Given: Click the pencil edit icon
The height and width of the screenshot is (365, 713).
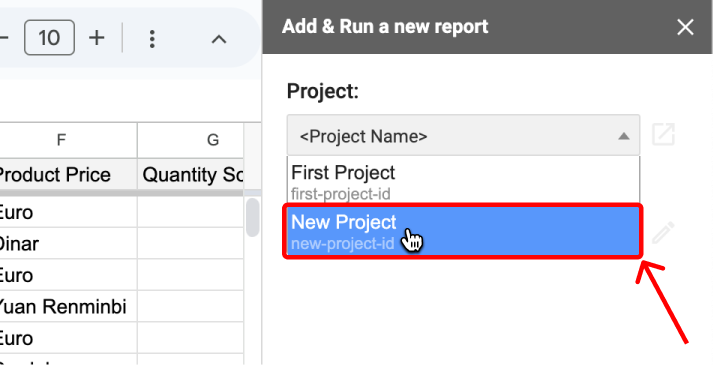Looking at the screenshot, I should (663, 233).
